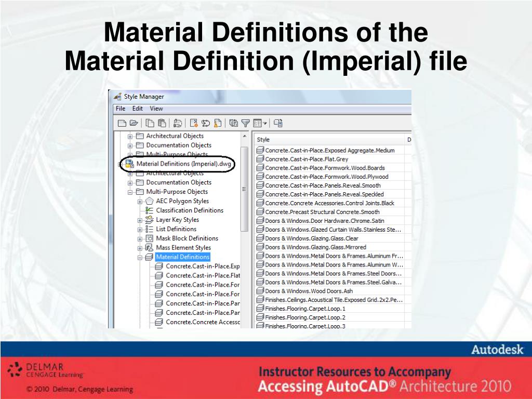Select the truncated Concrete.Concrete Accessc tree node

203,322
